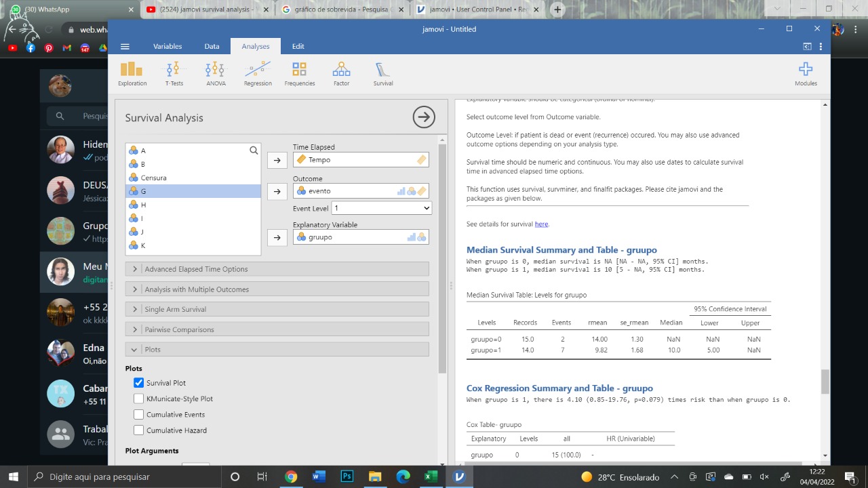Follow the 'here' survival details link

click(x=541, y=224)
